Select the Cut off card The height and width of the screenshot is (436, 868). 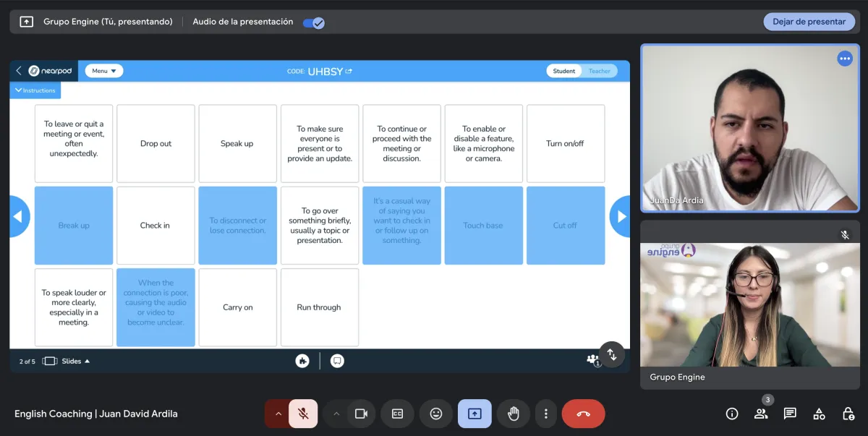click(x=566, y=226)
